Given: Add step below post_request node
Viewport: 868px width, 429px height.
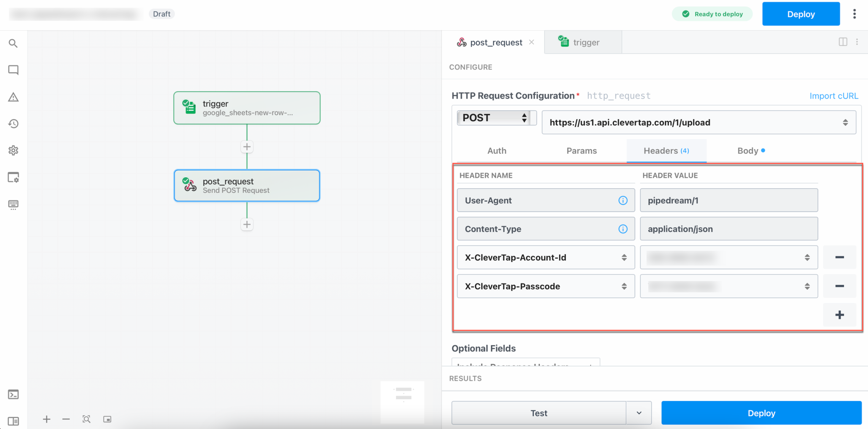Looking at the screenshot, I should [247, 224].
